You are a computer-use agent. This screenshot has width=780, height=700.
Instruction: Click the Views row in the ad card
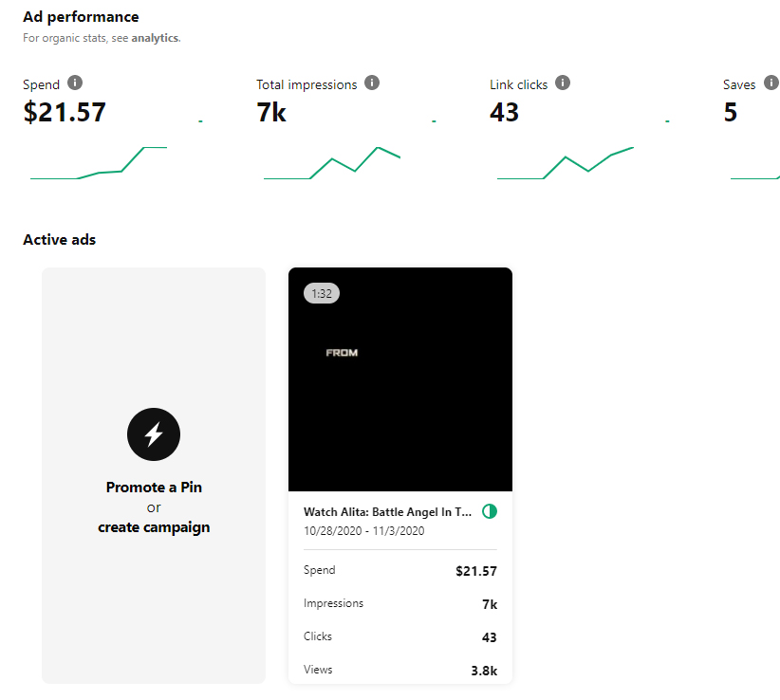click(x=399, y=670)
